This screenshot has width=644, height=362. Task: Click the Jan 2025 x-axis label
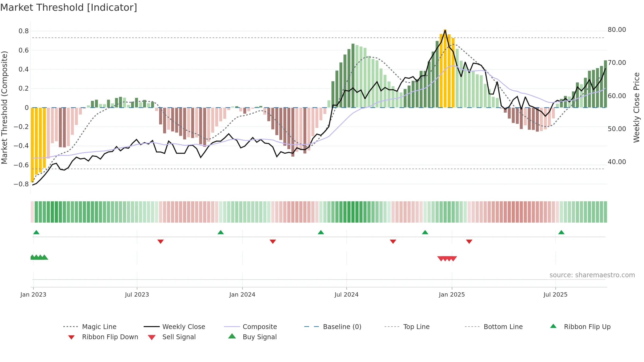[x=452, y=294]
